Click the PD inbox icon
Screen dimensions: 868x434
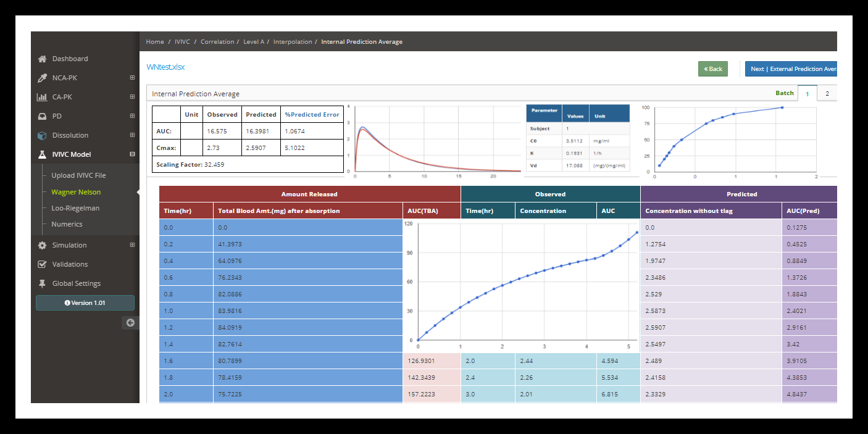click(x=42, y=117)
